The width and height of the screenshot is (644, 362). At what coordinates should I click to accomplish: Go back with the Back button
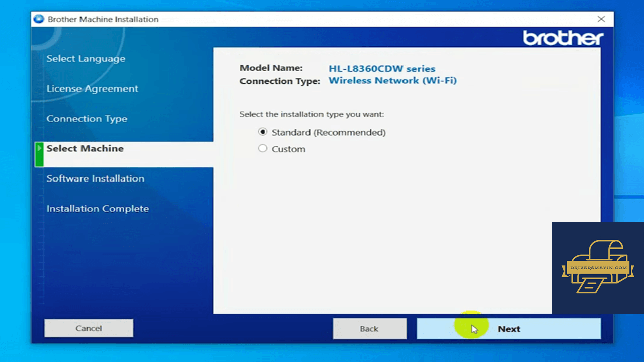pos(369,329)
